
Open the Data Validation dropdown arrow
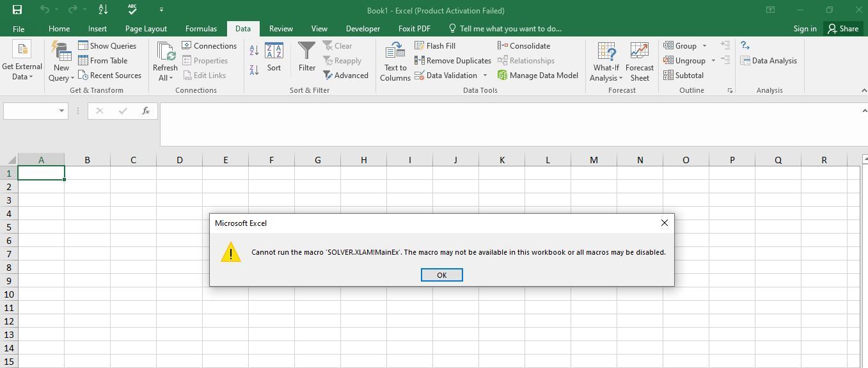[485, 76]
